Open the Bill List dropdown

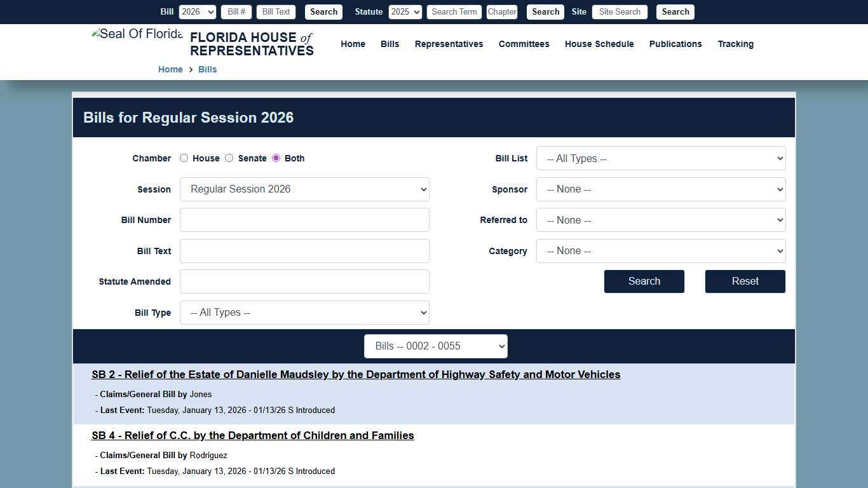click(660, 158)
